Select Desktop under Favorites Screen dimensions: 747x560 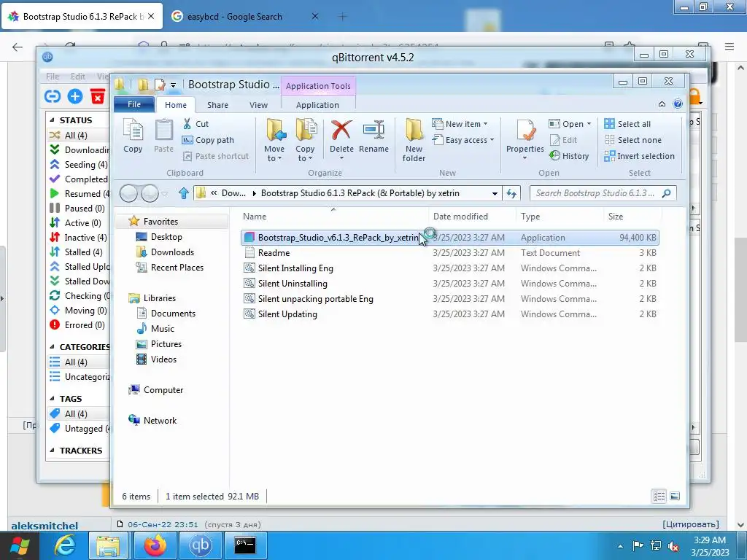pyautogui.click(x=166, y=237)
